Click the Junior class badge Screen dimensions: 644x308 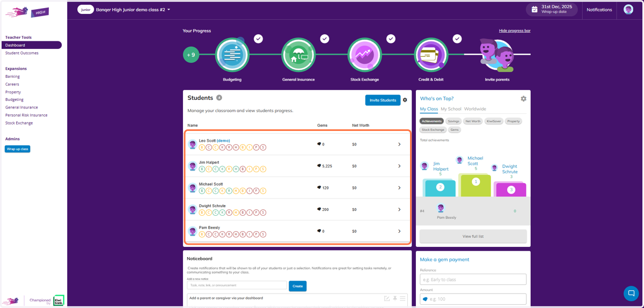85,10
